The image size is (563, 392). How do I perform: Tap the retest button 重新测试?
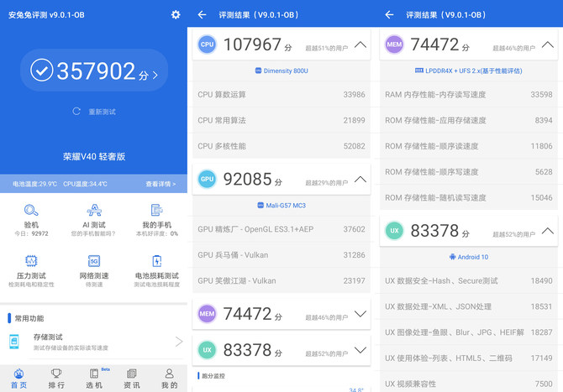(x=94, y=112)
